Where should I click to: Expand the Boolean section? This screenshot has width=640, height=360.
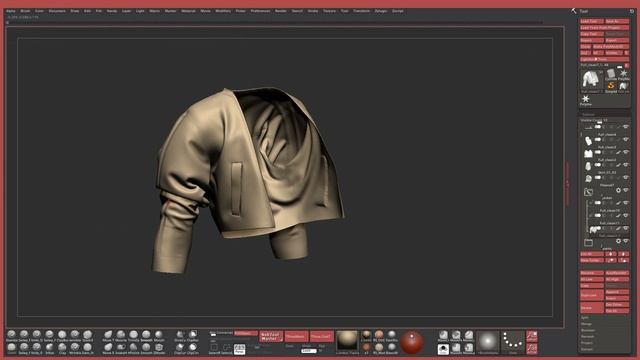click(588, 330)
